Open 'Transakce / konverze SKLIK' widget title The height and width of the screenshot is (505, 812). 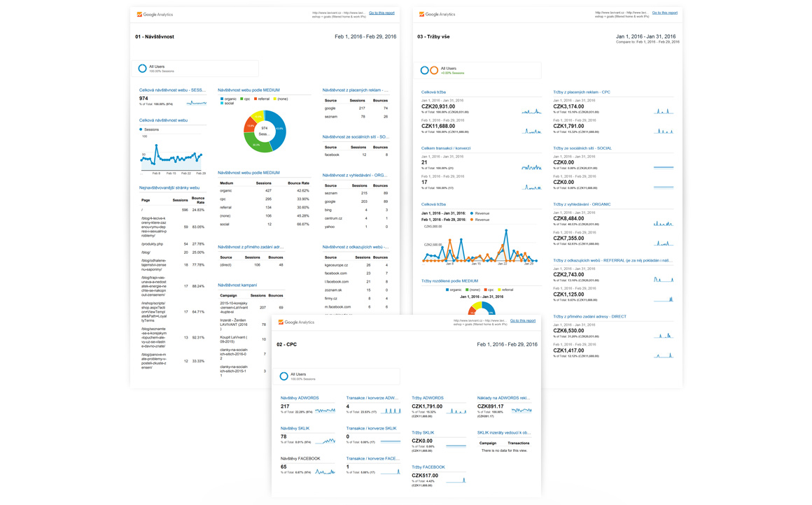(x=371, y=429)
